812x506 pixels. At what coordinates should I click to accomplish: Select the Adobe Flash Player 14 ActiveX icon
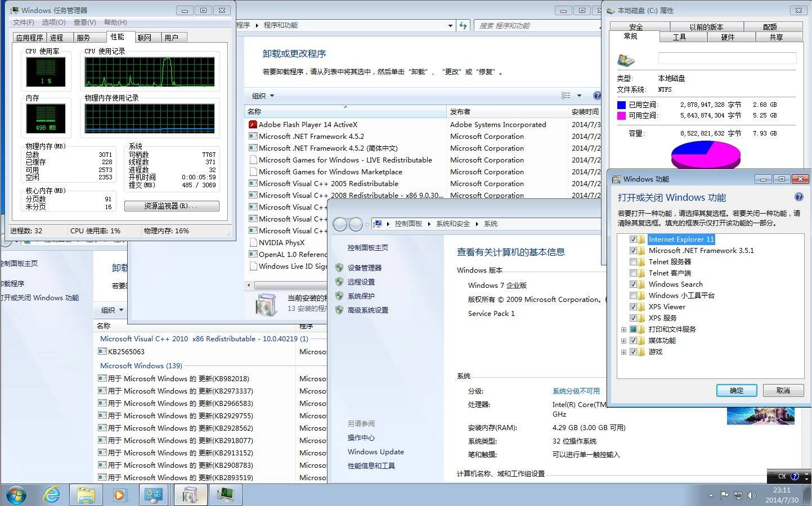pos(253,125)
